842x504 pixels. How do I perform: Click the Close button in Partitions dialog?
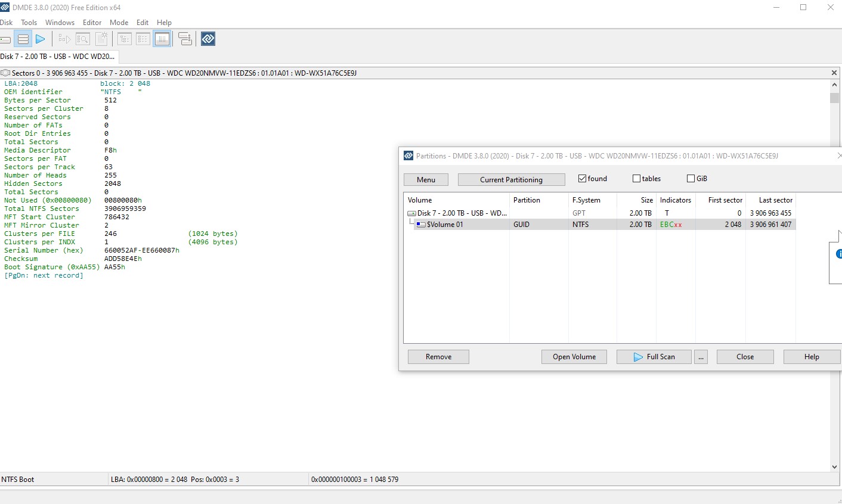point(745,357)
